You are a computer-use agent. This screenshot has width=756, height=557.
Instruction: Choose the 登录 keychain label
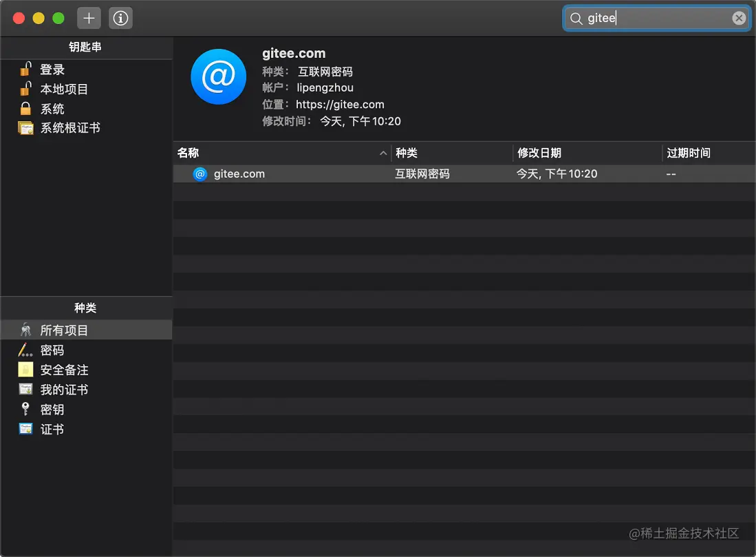coord(52,70)
